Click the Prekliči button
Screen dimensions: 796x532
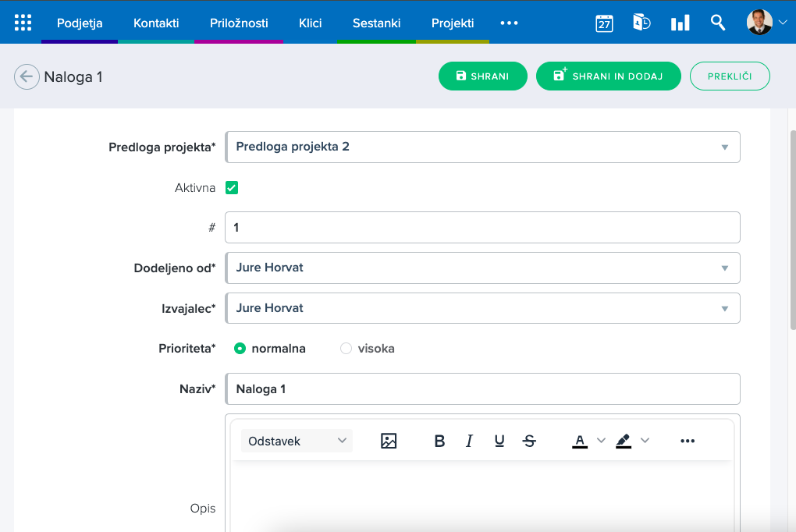pos(729,76)
